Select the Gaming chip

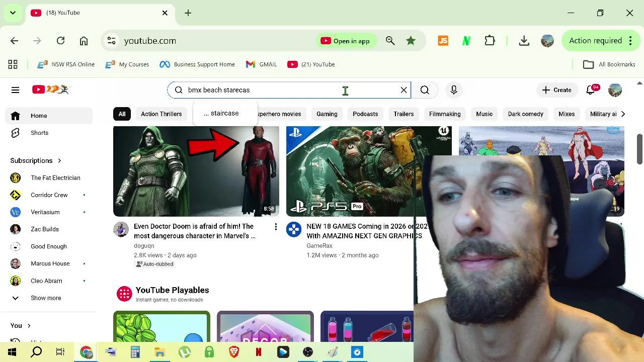(327, 114)
